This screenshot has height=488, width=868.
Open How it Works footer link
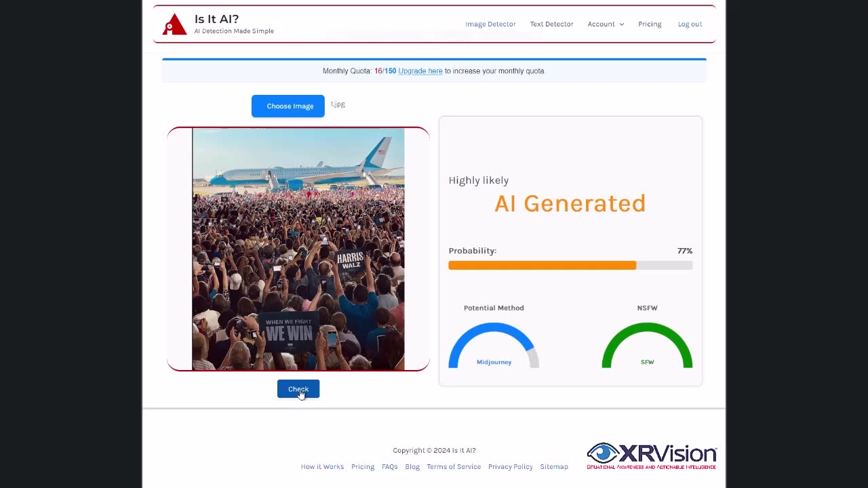tap(322, 467)
